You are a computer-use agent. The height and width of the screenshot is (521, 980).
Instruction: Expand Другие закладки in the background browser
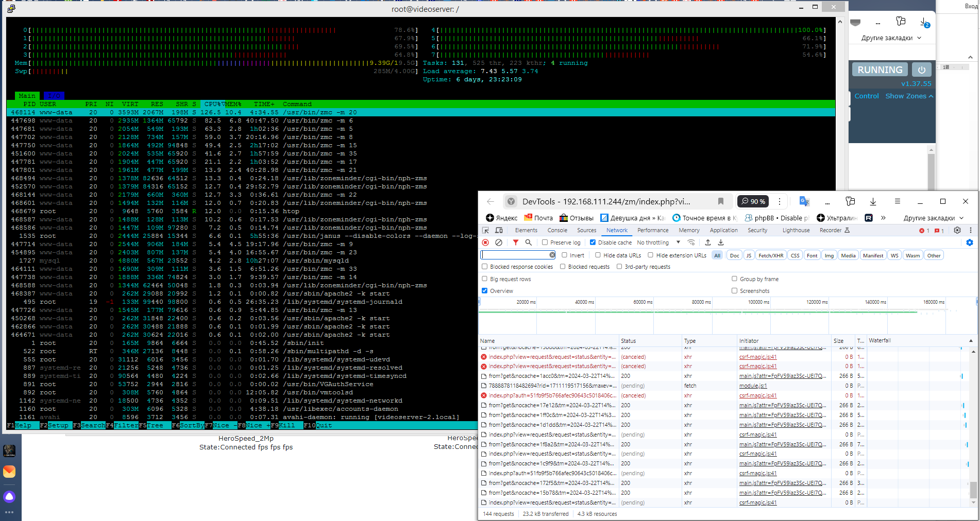891,38
